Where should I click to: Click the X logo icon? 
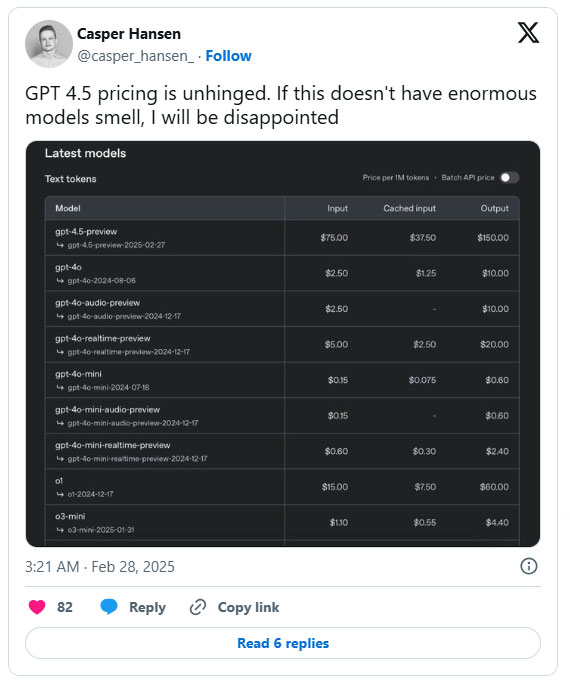(528, 33)
